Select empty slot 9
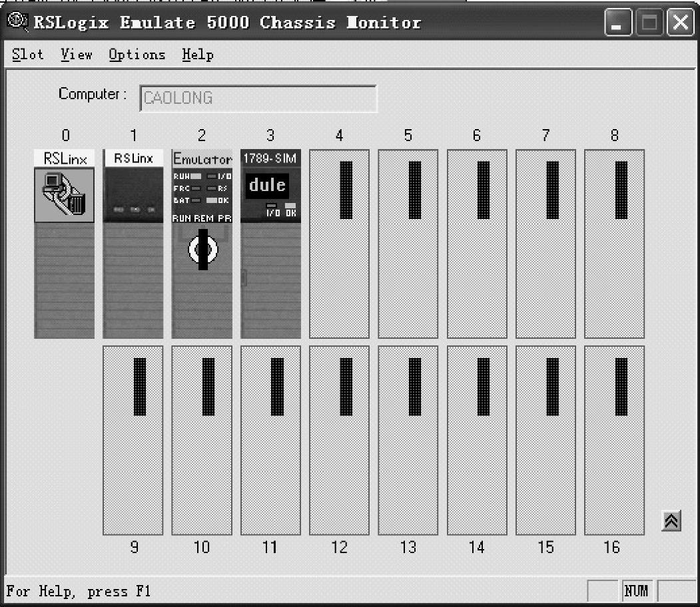700x607 pixels. coord(133,440)
